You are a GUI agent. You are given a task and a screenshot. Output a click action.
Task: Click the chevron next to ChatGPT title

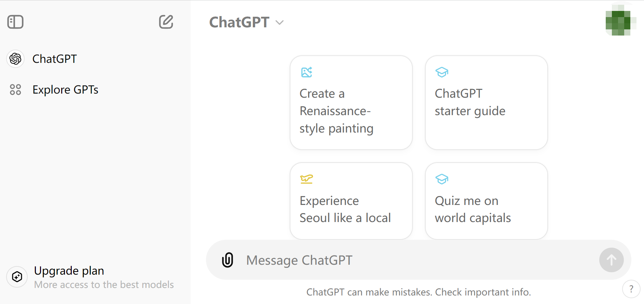coord(280,23)
